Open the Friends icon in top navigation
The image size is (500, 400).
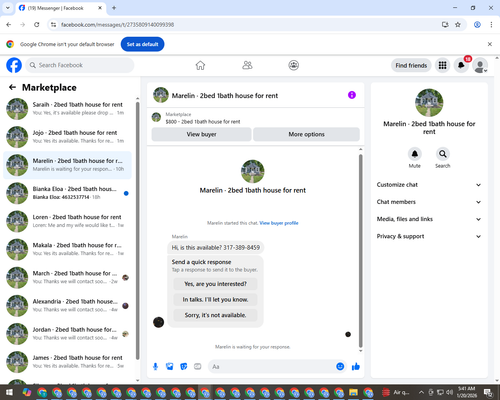[247, 65]
